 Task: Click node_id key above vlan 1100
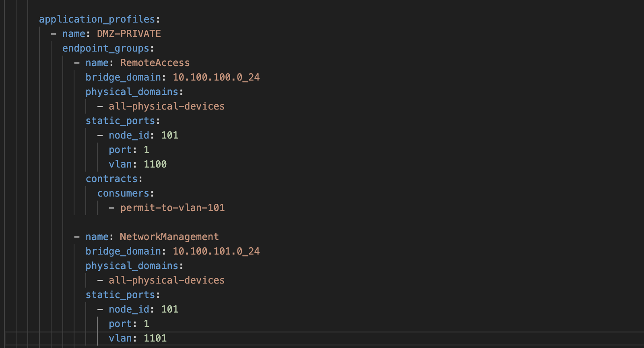[x=129, y=135]
